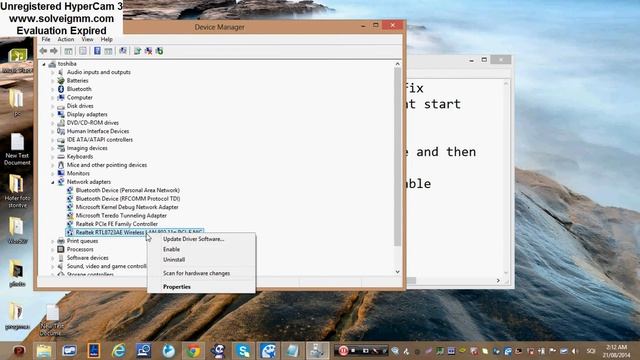Open the Help menu
The height and width of the screenshot is (360, 640).
(x=106, y=40)
